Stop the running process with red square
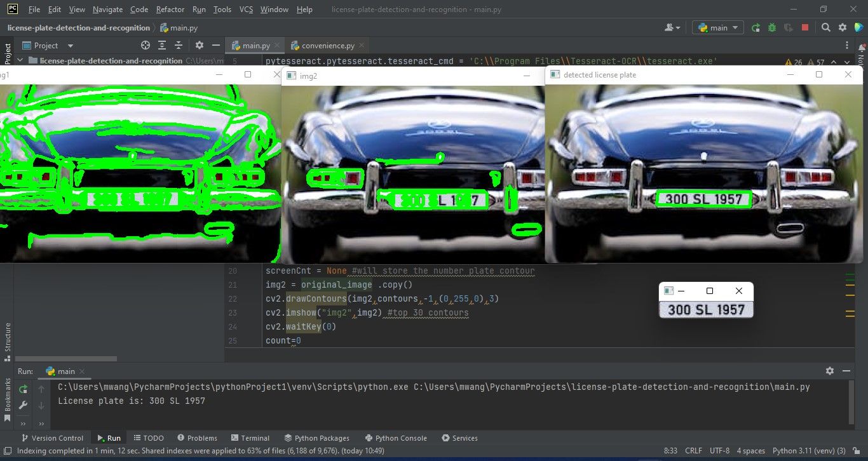868x461 pixels. coord(805,28)
